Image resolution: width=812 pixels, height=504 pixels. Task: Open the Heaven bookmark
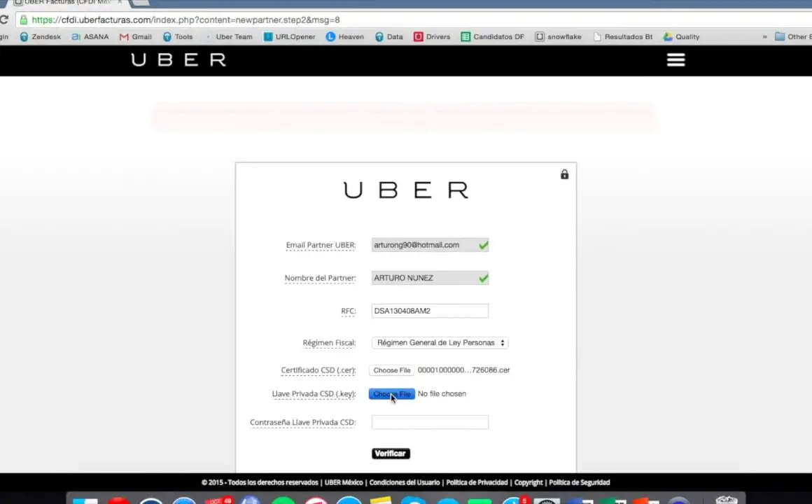(345, 37)
